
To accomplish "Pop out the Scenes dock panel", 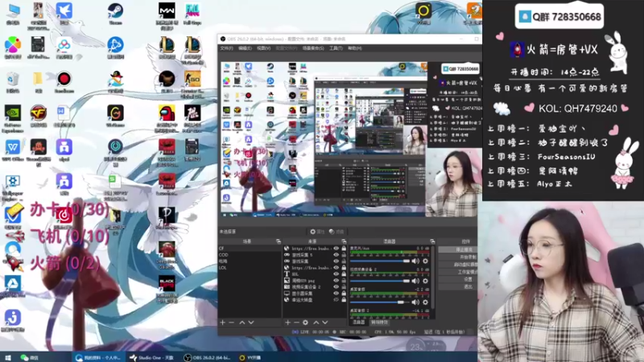I will click(x=278, y=241).
